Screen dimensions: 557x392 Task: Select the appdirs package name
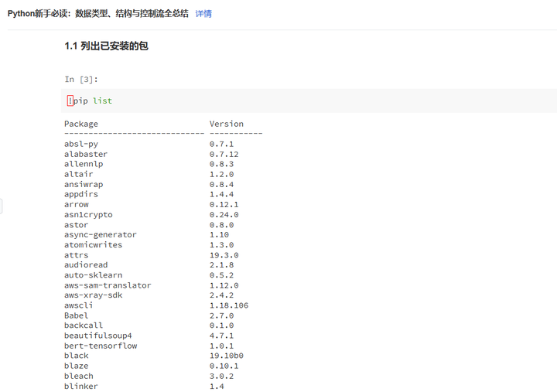click(81, 194)
